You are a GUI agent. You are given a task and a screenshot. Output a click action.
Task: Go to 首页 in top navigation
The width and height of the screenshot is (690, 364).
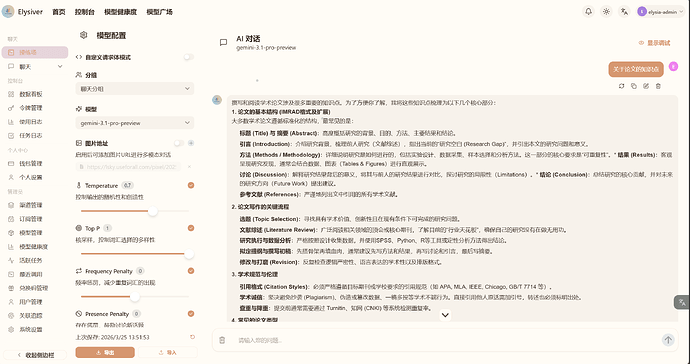click(x=59, y=12)
